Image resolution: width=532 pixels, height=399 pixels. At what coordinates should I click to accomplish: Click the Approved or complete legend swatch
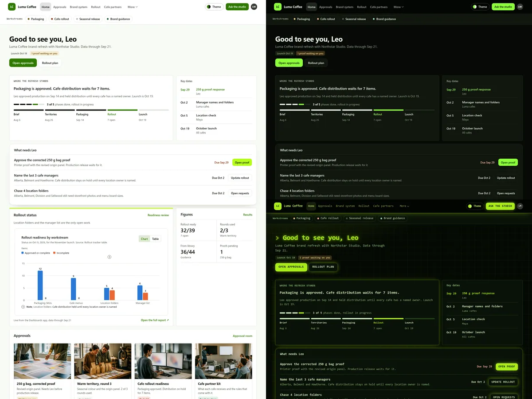coord(23,253)
